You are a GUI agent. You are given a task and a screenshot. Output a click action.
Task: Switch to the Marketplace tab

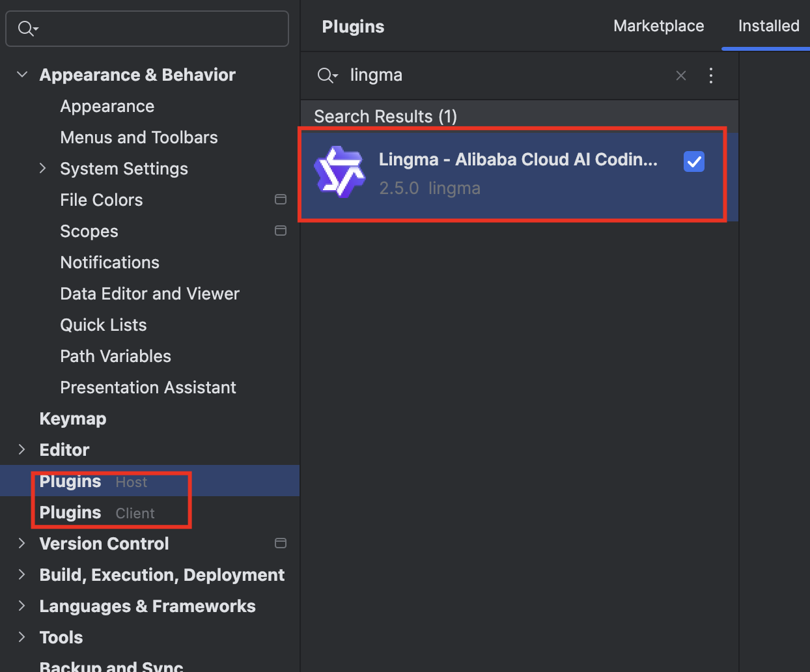click(x=658, y=26)
